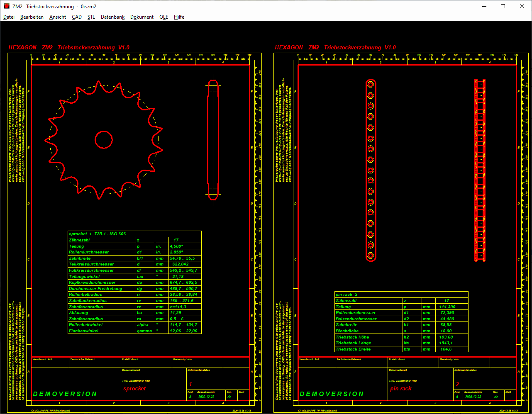Screen dimensions: 532x414
Task: Click the ZM2 application icon in title bar
Action: tap(6, 6)
